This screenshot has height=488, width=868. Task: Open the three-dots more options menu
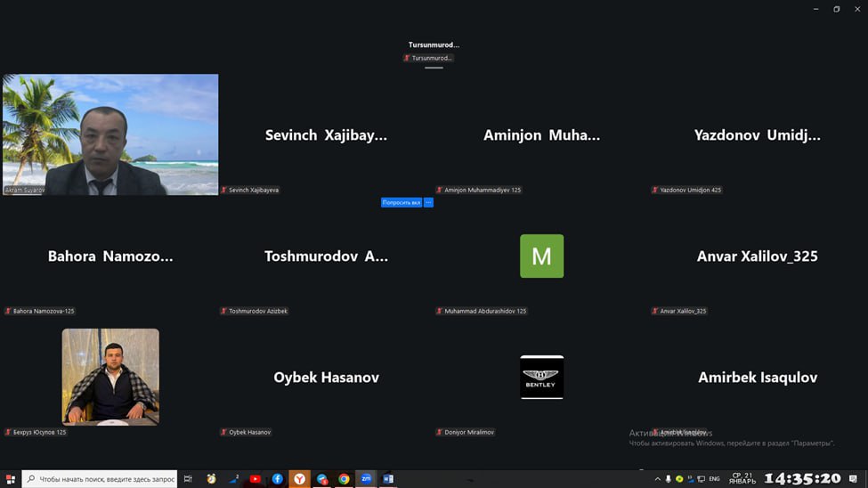(x=428, y=203)
